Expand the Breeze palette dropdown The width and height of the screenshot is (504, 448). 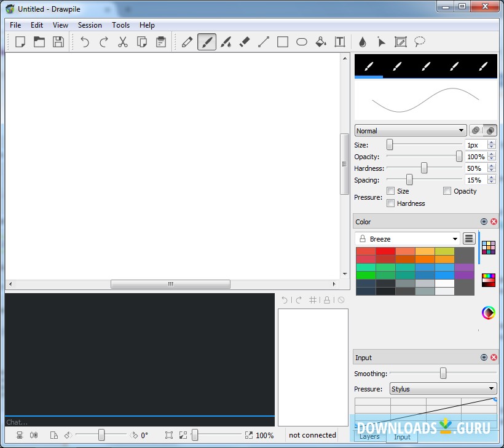(407, 238)
